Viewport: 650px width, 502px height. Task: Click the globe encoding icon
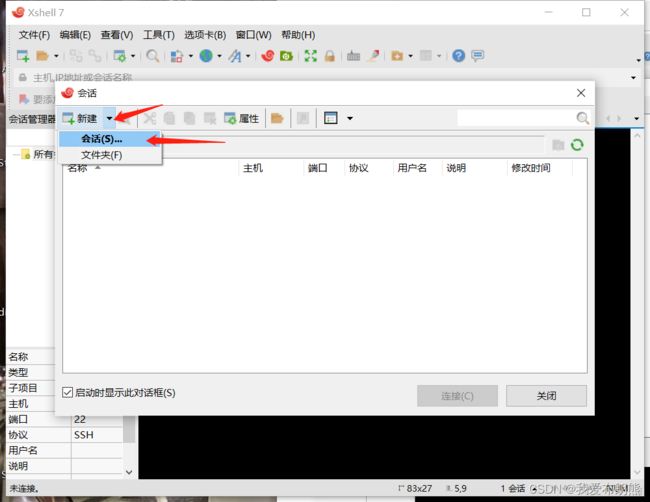tap(206, 56)
